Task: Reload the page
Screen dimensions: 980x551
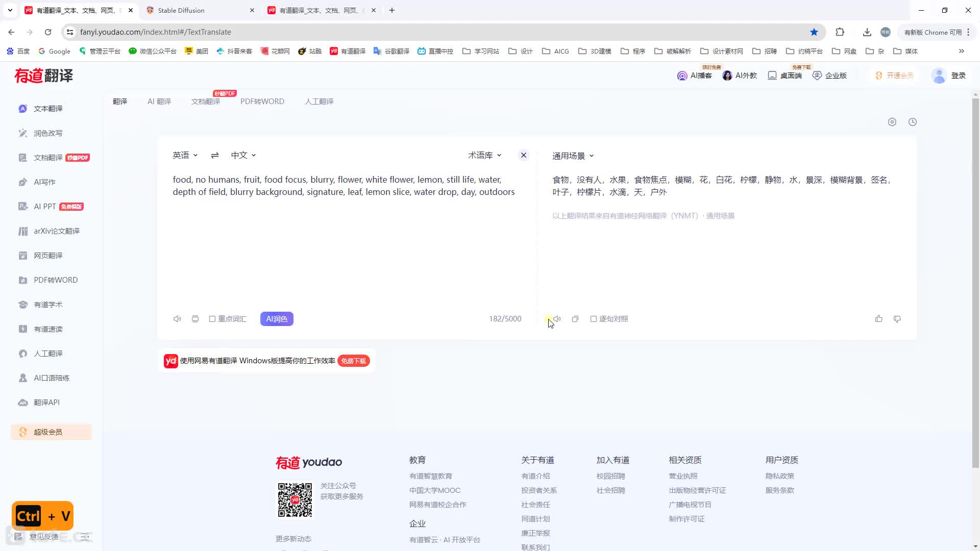Action: [48, 32]
